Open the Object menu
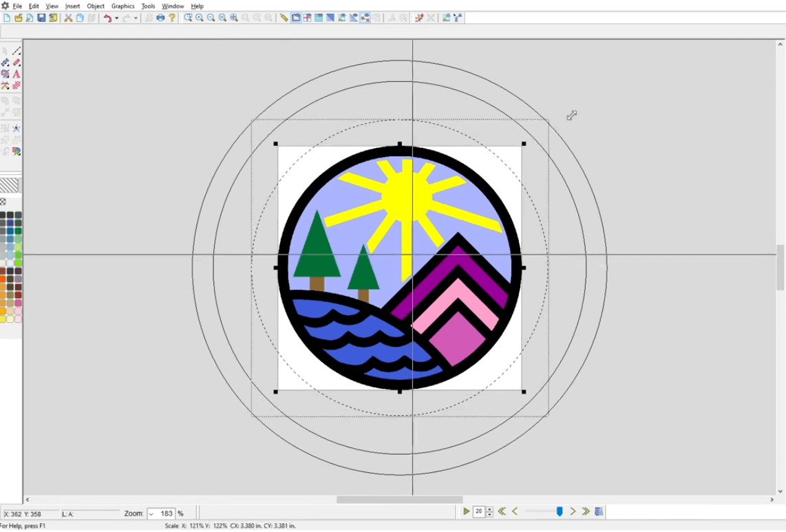Viewport: 786px width, 532px height. 95,6
